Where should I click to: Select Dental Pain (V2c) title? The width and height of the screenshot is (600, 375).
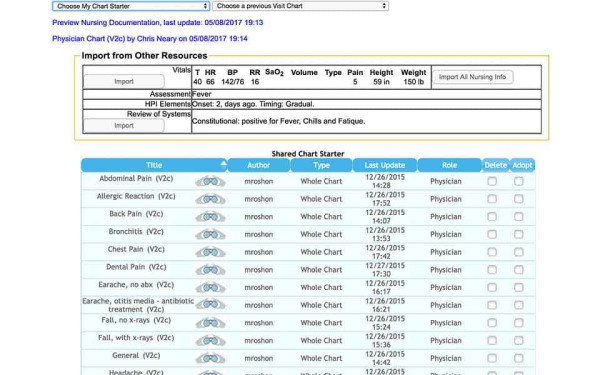136,267
